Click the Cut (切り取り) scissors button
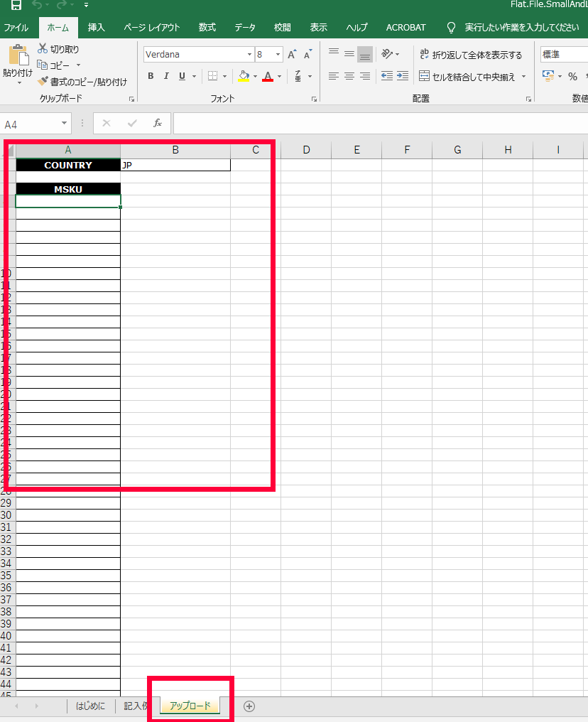This screenshot has width=588, height=722. [x=58, y=49]
